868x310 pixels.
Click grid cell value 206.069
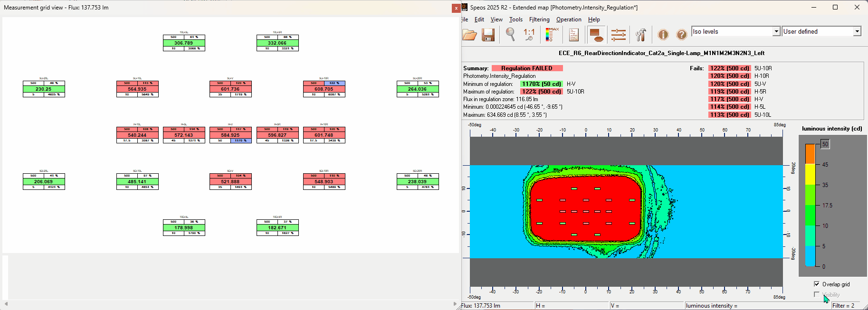point(44,181)
